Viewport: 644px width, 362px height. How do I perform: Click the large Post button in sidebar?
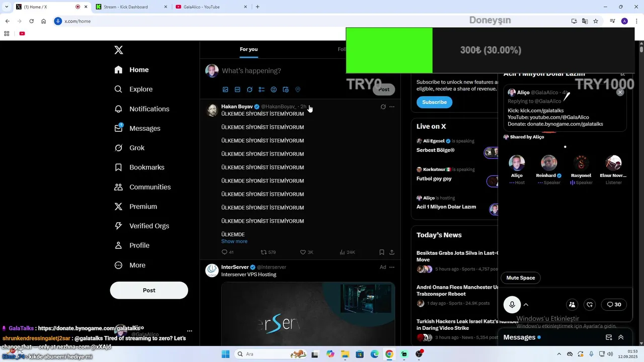(149, 290)
